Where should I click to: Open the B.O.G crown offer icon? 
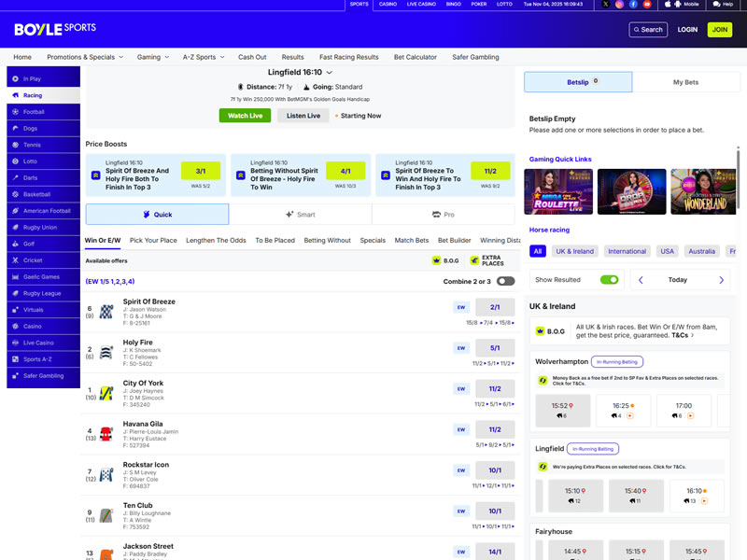coord(437,260)
